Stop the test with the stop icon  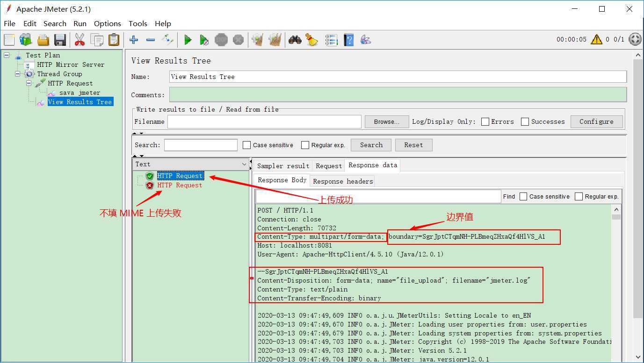pos(221,40)
